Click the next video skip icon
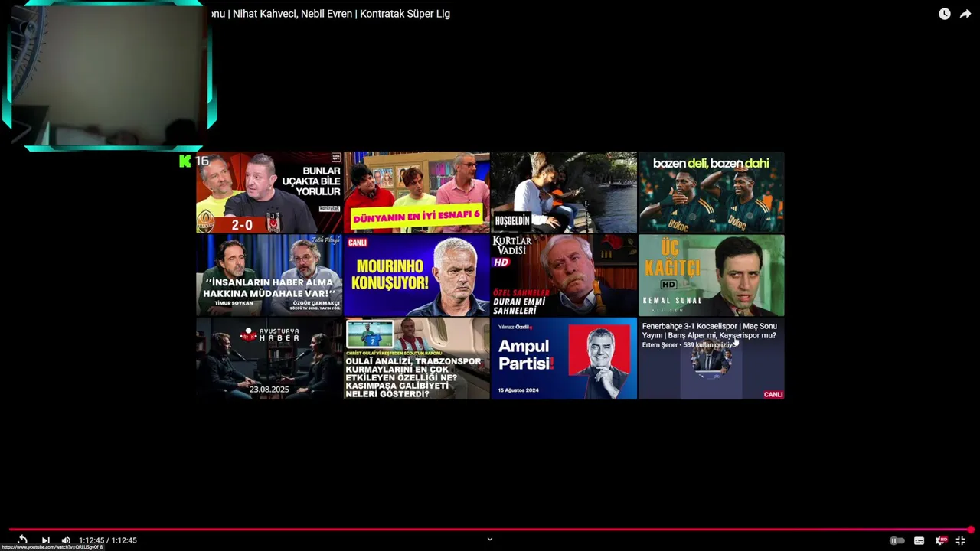This screenshot has width=980, height=551. (45, 540)
